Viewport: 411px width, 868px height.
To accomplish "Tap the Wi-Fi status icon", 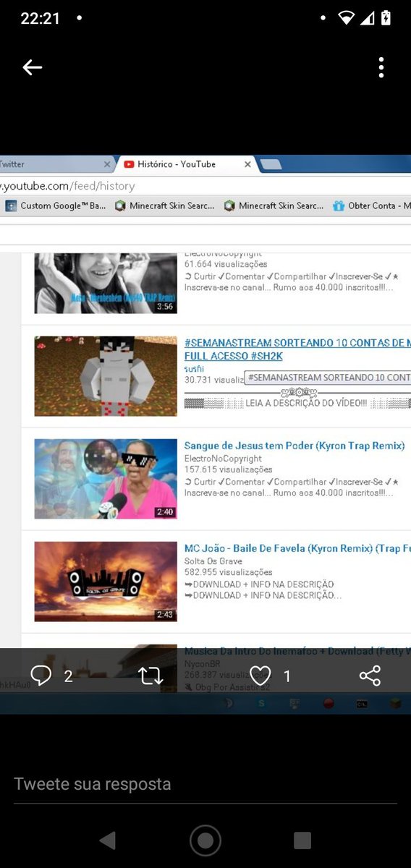I will [x=347, y=18].
